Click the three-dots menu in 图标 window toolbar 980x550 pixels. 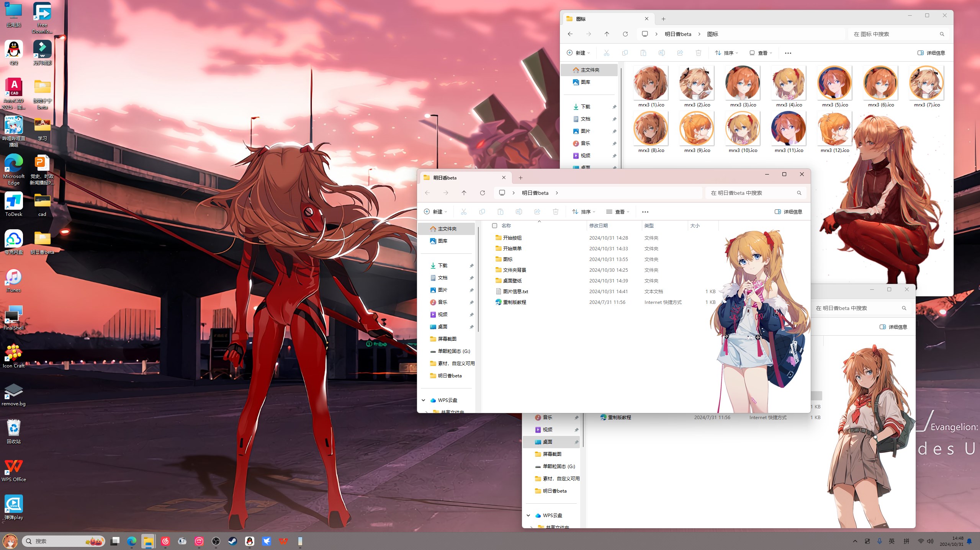coord(788,53)
